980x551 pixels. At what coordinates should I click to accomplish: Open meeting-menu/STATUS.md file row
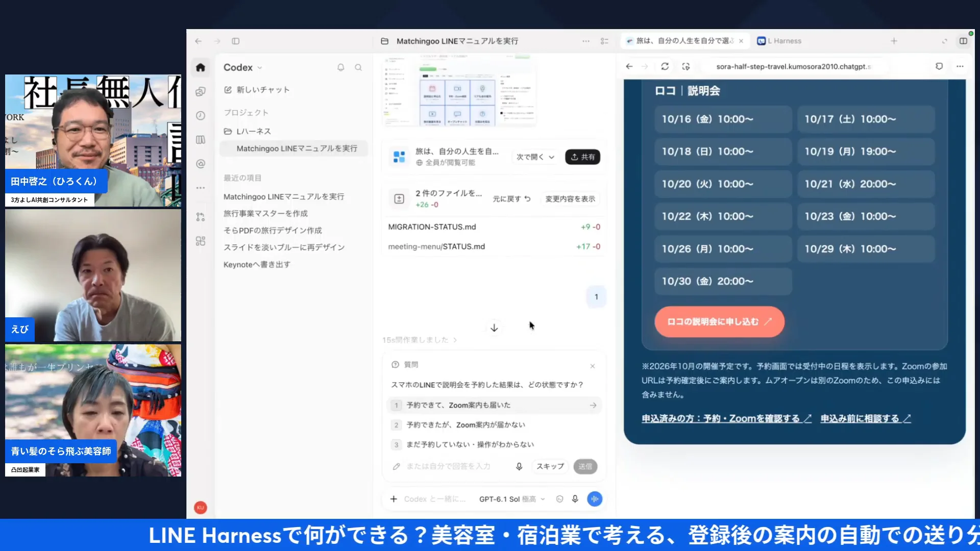coord(494,246)
